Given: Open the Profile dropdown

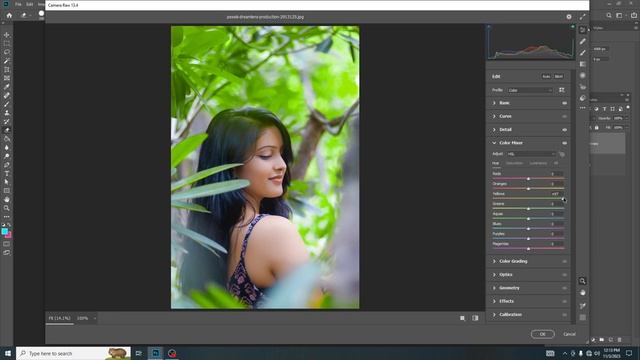Looking at the screenshot, I should pyautogui.click(x=530, y=90).
